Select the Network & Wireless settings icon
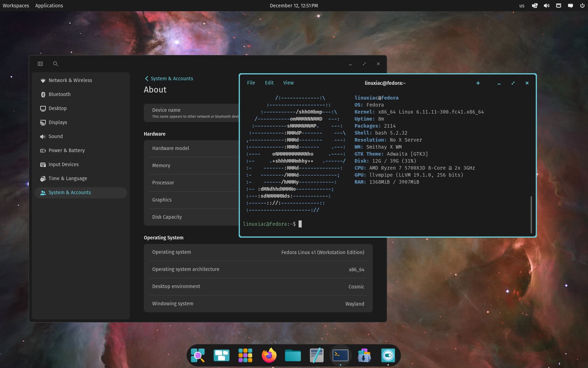This screenshot has width=588, height=368. 43,80
